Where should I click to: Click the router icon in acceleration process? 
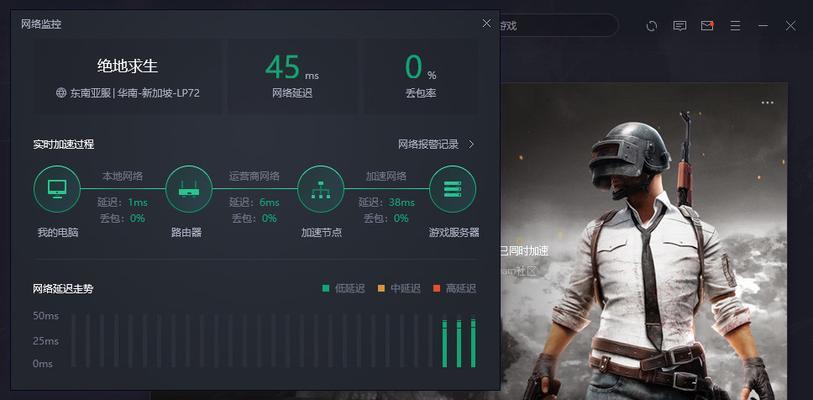point(189,189)
